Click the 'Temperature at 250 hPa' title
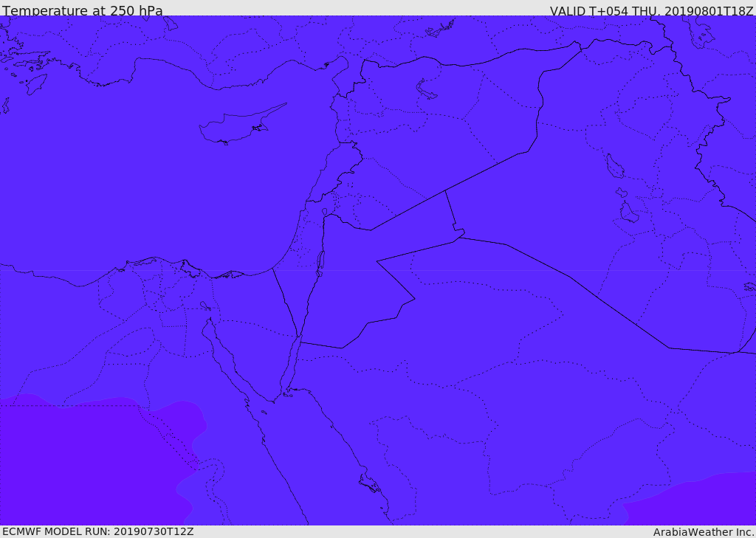The height and width of the screenshot is (538, 756). [x=83, y=10]
